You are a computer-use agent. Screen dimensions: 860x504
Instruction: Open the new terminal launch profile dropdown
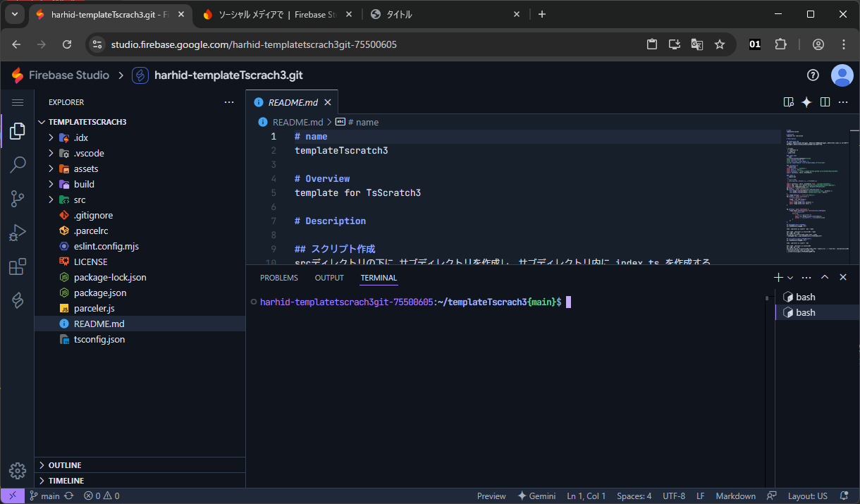click(x=790, y=278)
